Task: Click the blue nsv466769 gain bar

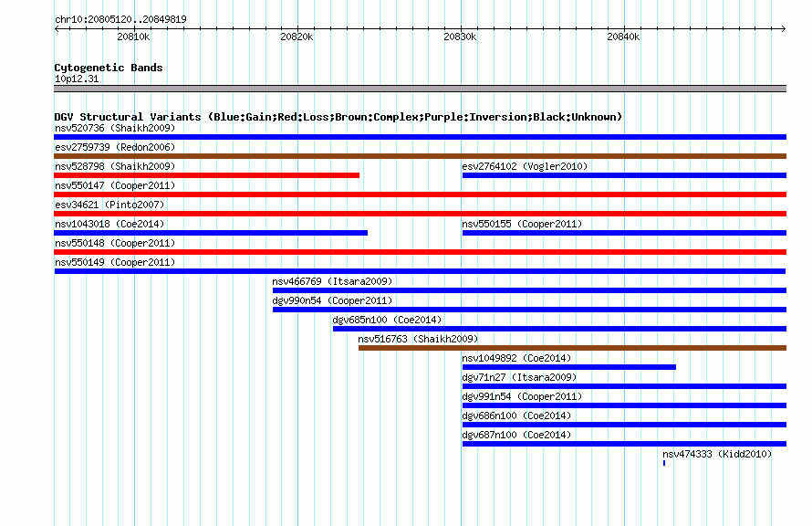Action: [529, 290]
